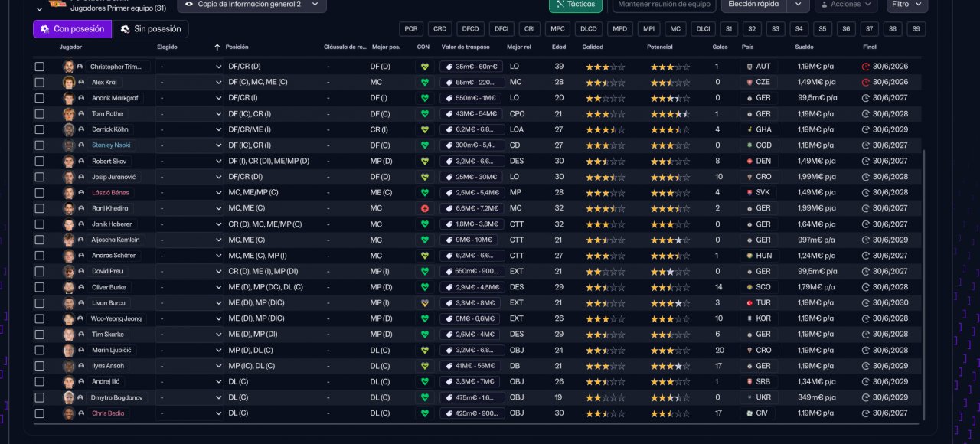Tick the checkbox for Oliver Burke
The height and width of the screenshot is (444, 980).
[x=40, y=287]
